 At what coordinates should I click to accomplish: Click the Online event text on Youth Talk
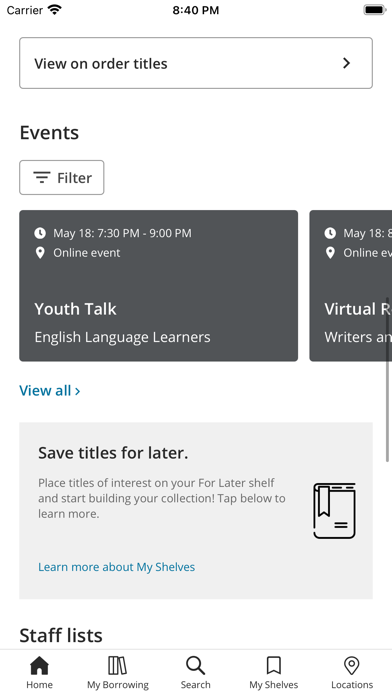pos(87,253)
